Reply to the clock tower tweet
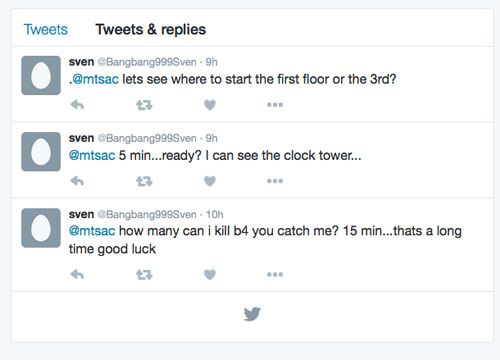This screenshot has height=360, width=500. (77, 181)
